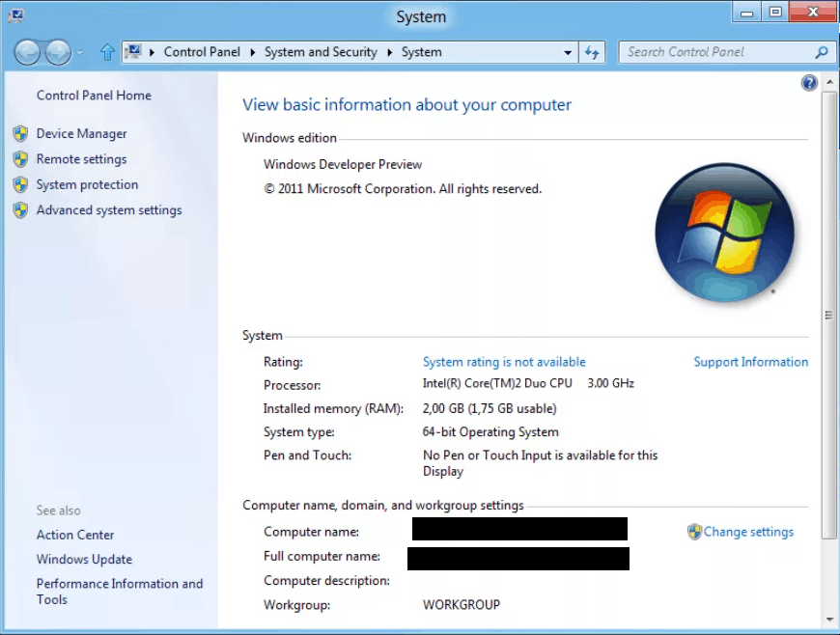Click the shield icon beside Change settings
This screenshot has height=635, width=840.
pos(694,532)
